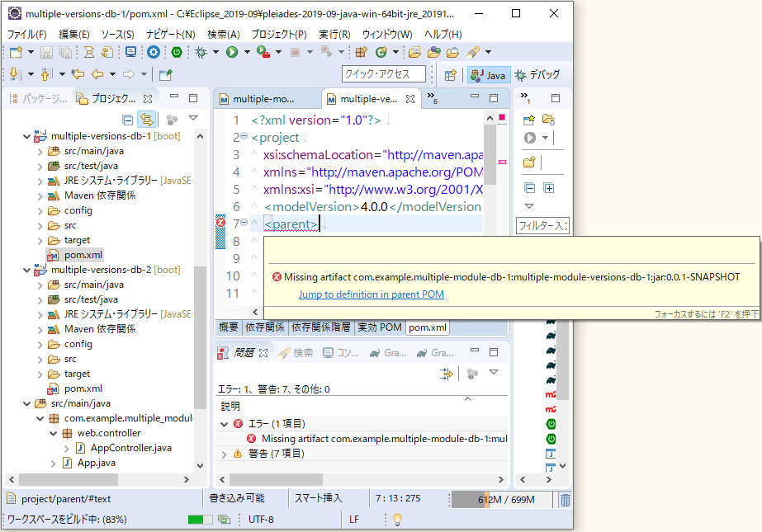Open the terminal monitor toolbar icon
The image size is (762, 532).
(130, 52)
